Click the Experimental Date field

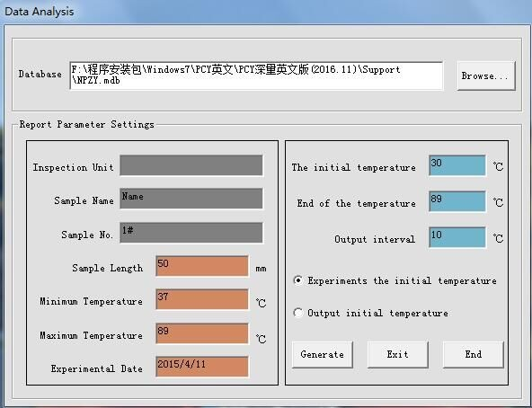[x=202, y=367]
